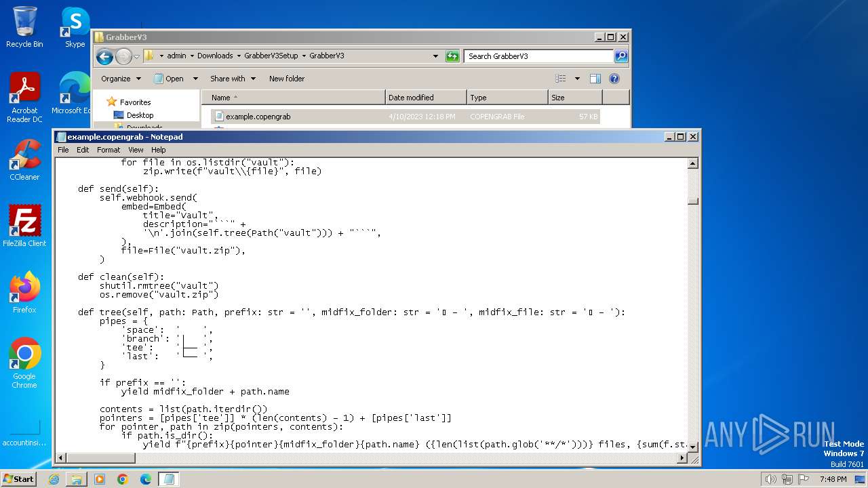This screenshot has height=488, width=868.
Task: Open Notepad's Format menu
Action: 108,150
